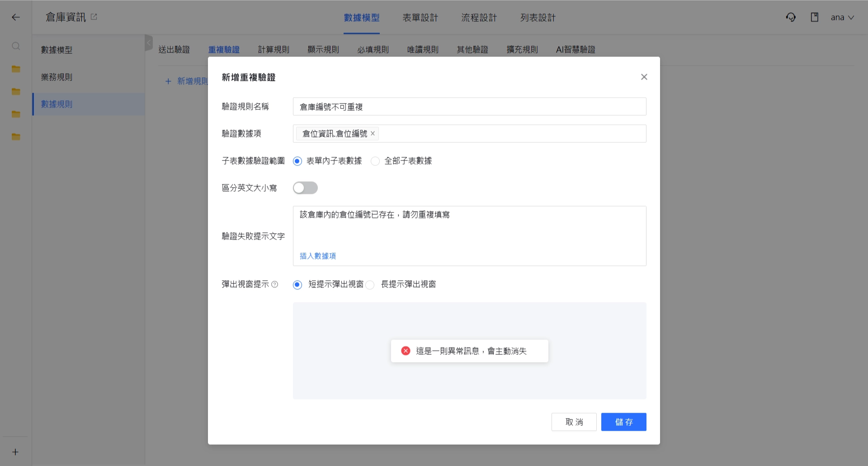Screen dimensions: 868x466
Task: Open the ana user dropdown
Action: pyautogui.click(x=842, y=17)
